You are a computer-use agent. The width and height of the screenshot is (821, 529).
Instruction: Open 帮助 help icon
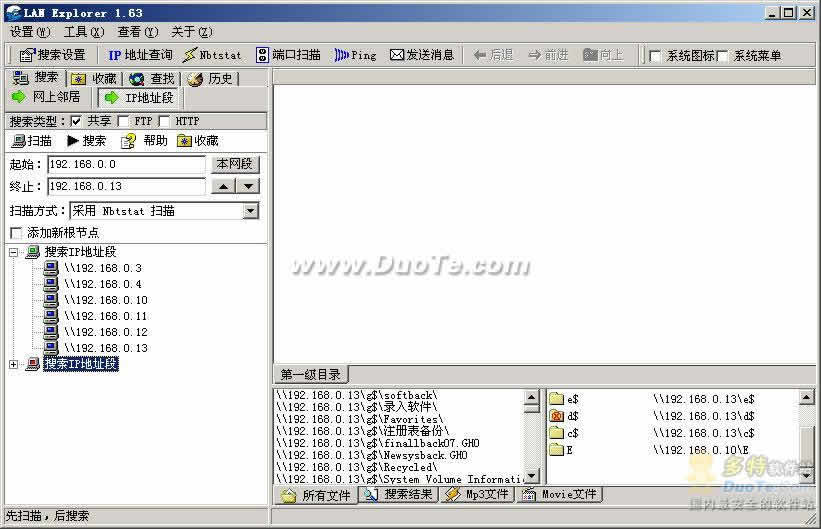144,141
